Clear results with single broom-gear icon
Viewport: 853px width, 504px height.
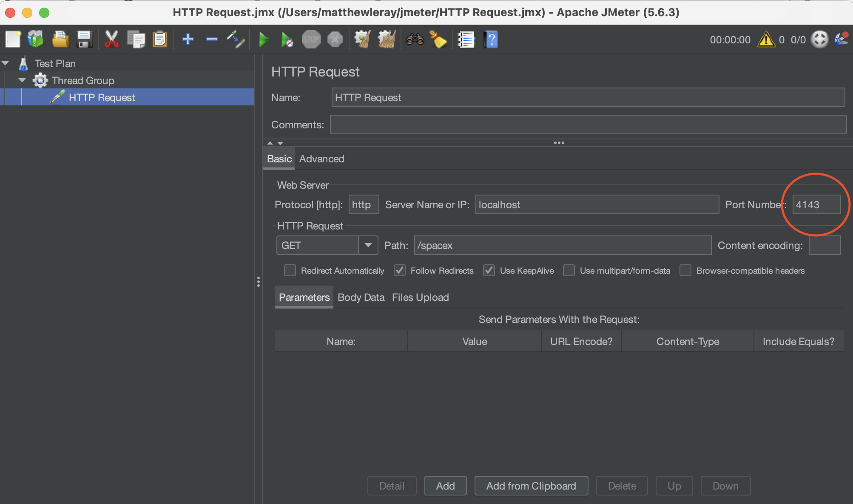[x=362, y=40]
